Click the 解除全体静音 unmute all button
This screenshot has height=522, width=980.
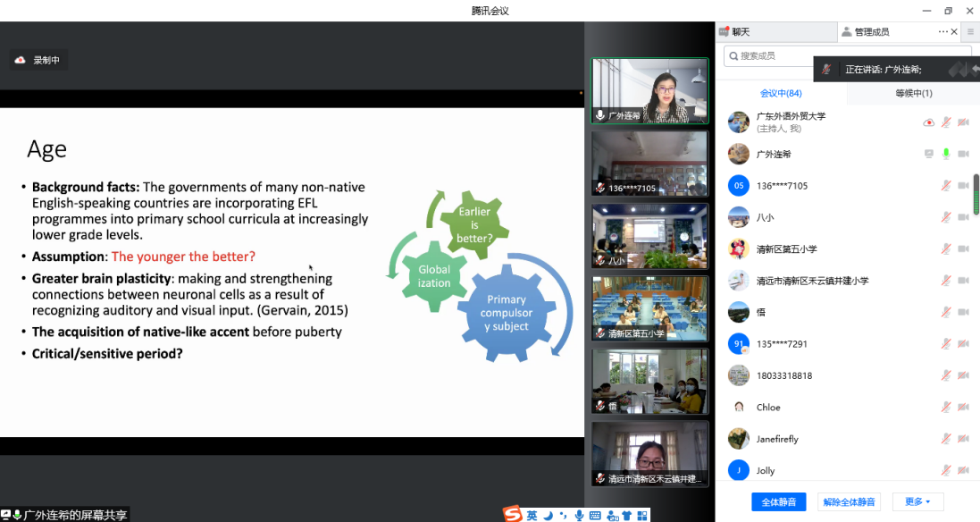[x=849, y=501]
